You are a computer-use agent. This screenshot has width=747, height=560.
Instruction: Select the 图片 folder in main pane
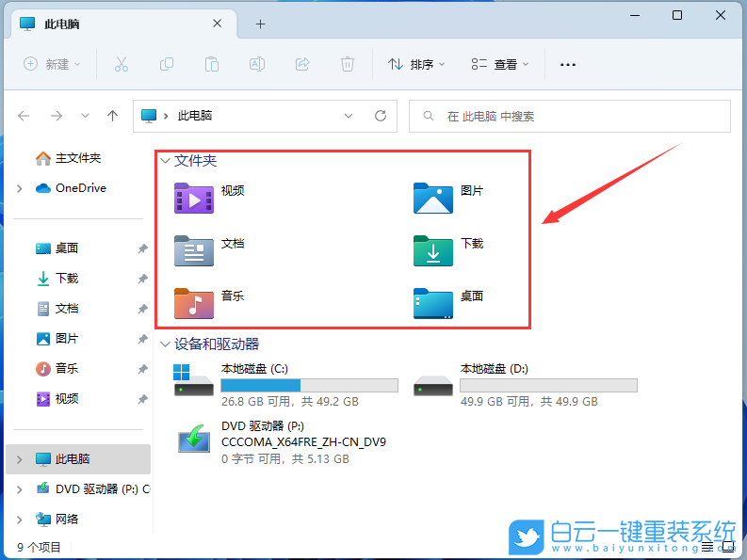pyautogui.click(x=448, y=198)
